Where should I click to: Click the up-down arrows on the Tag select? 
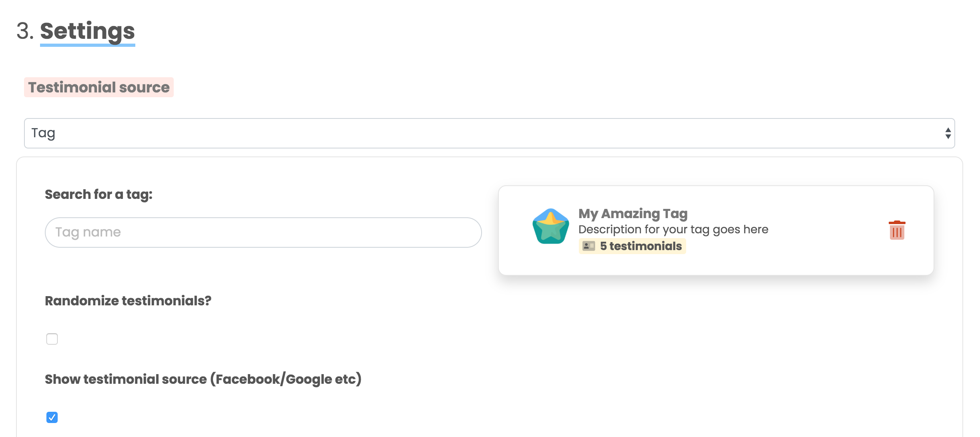(x=948, y=133)
